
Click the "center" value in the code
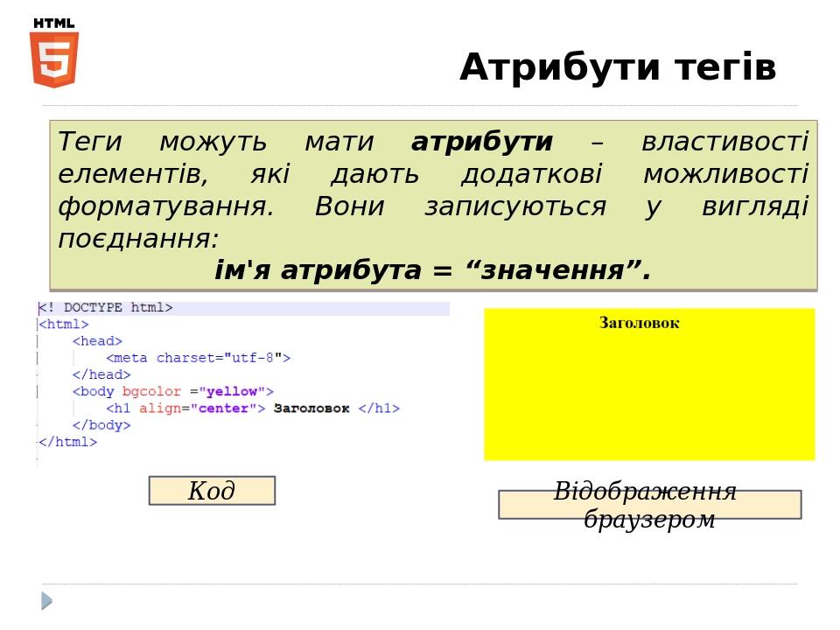pos(224,409)
